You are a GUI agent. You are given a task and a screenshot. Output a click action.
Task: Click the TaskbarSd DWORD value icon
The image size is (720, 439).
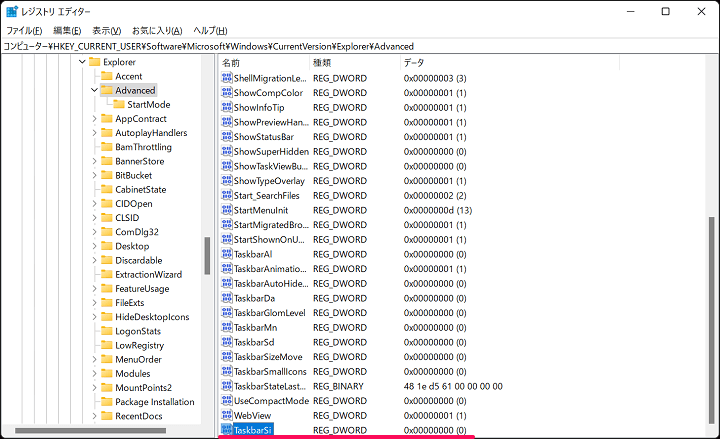pyautogui.click(x=226, y=342)
